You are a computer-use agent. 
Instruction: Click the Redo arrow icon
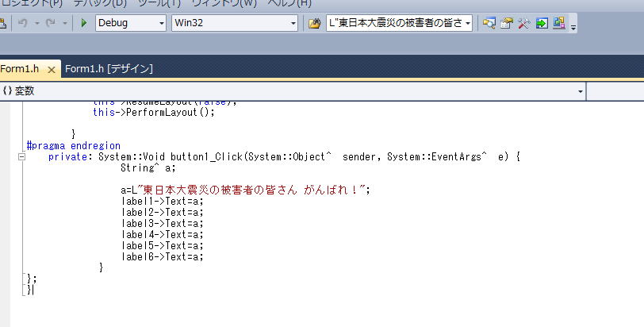[51, 23]
